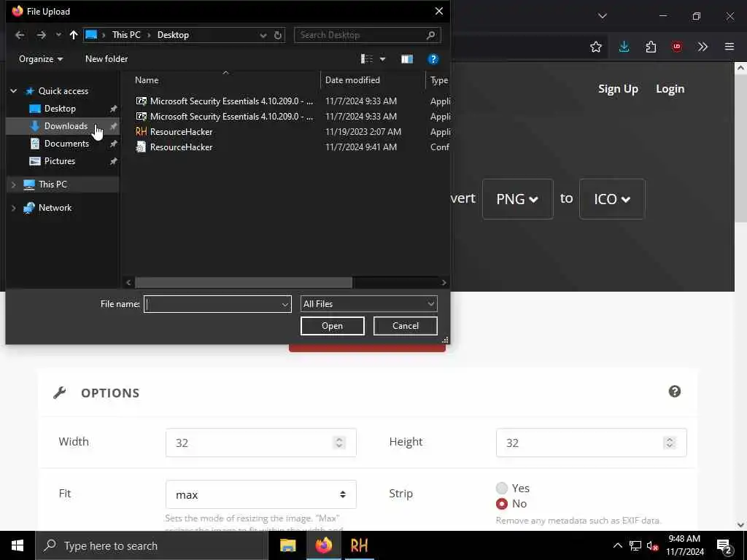Collapse the Quick access tree
Viewport: 747px width, 560px height.
14,91
